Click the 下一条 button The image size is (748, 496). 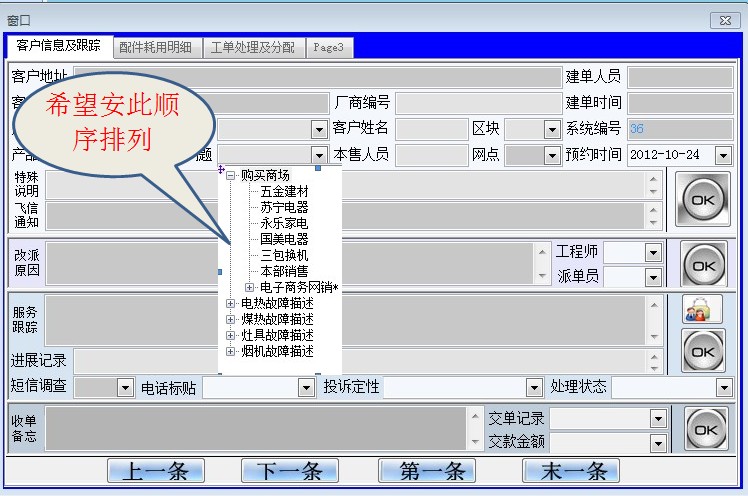(x=289, y=471)
